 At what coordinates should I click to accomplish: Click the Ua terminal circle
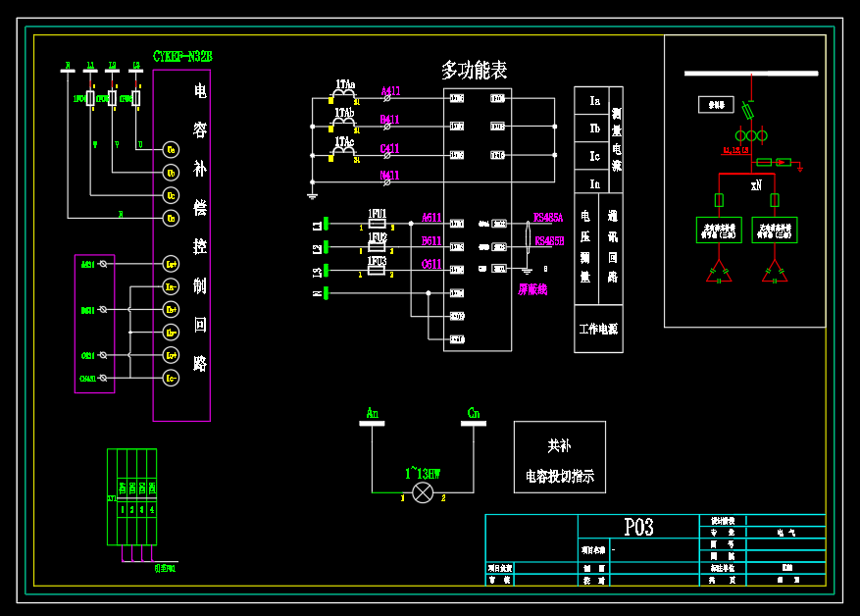(172, 150)
